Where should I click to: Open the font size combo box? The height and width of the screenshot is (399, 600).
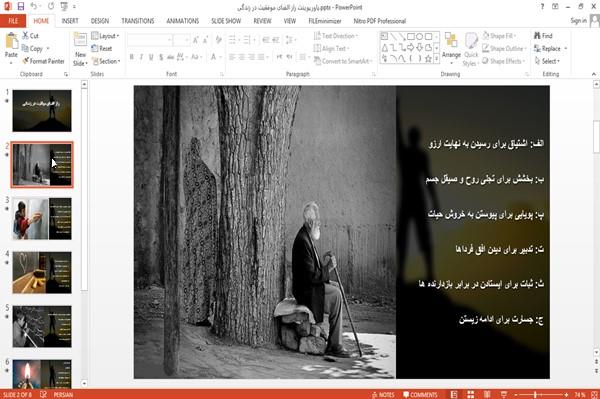click(181, 40)
